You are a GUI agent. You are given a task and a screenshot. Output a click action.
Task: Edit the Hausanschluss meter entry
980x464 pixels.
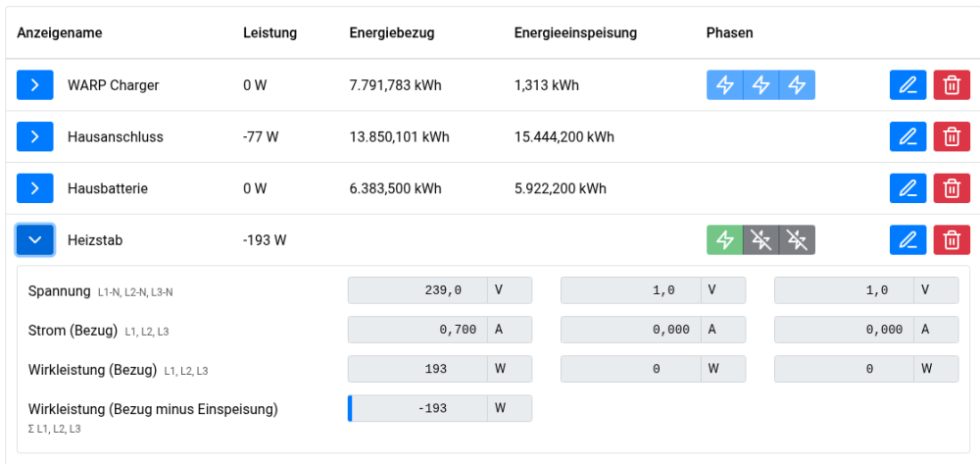point(907,136)
